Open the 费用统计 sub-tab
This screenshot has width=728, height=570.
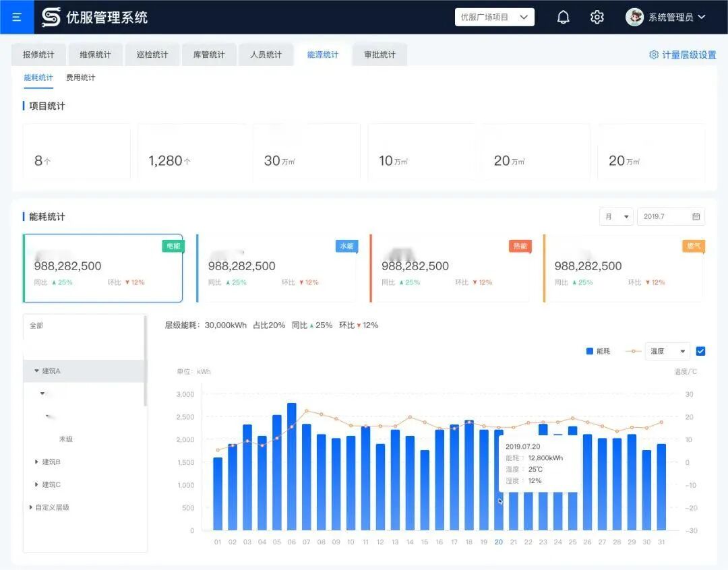80,77
